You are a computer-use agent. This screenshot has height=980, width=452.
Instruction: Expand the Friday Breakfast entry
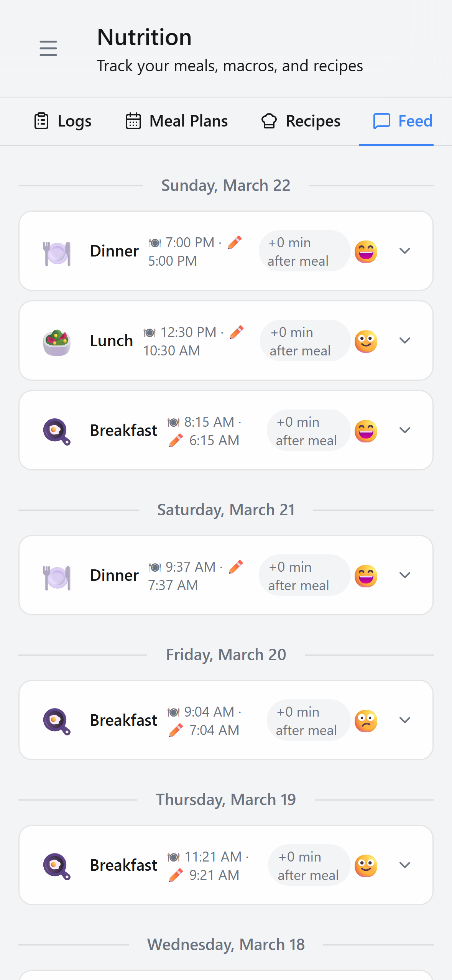point(405,720)
